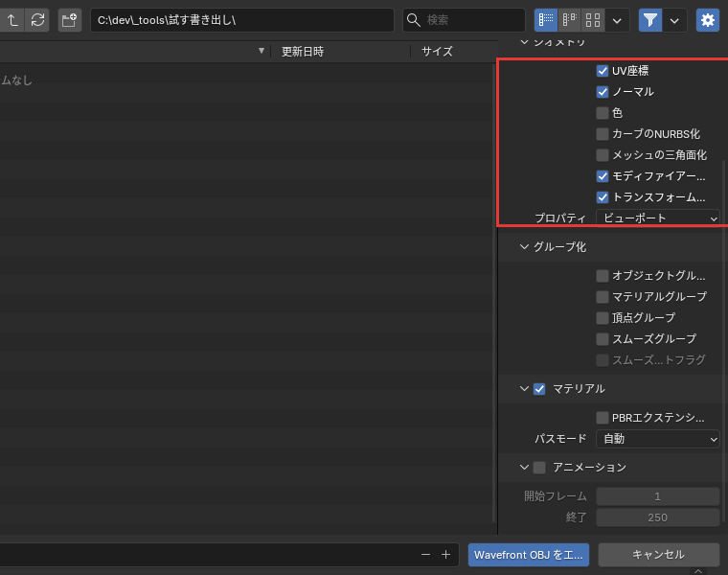Toggle file filtering funnel icon

tap(650, 20)
